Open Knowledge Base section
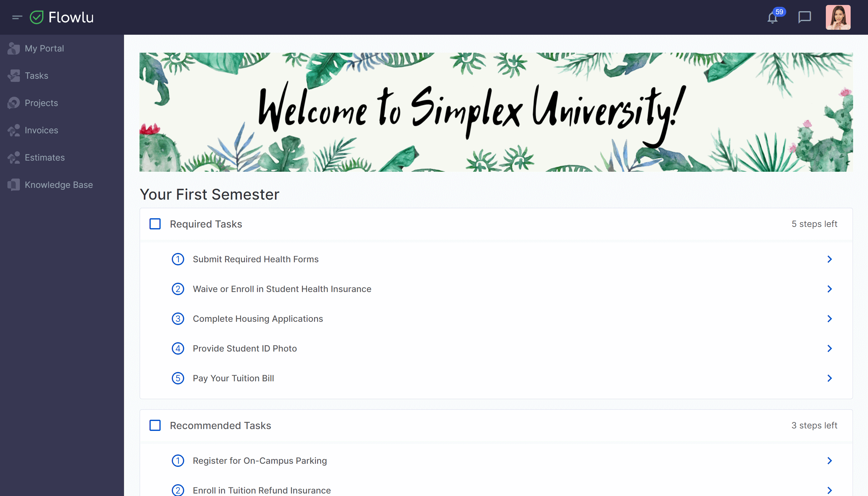 [x=58, y=184]
